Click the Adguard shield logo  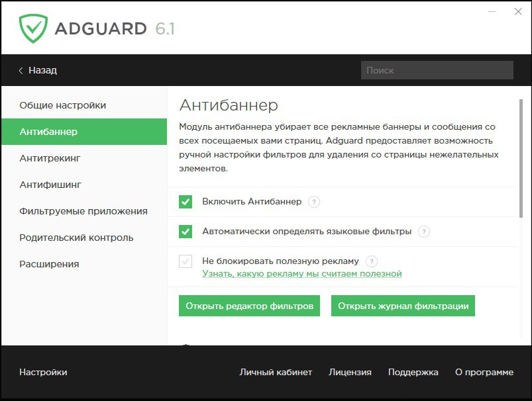(x=32, y=28)
